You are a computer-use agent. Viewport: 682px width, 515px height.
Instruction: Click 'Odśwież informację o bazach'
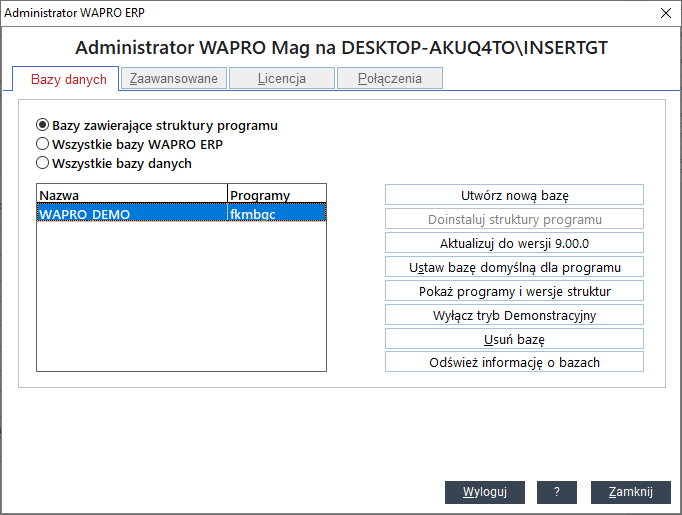coord(514,362)
